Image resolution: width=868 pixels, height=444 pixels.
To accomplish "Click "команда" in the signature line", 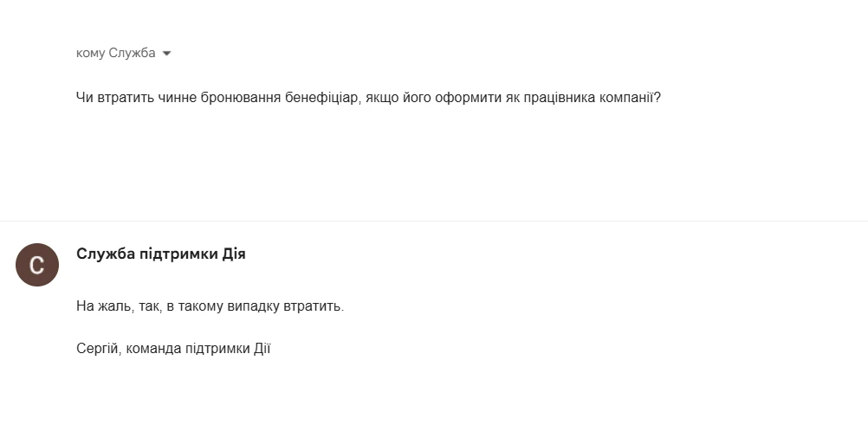I will [154, 349].
